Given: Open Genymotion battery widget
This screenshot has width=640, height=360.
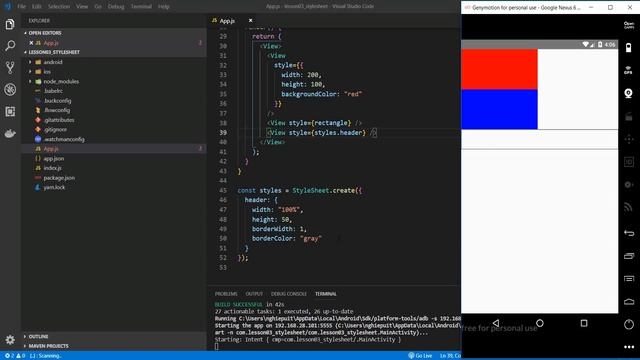Looking at the screenshot, I should [629, 48].
